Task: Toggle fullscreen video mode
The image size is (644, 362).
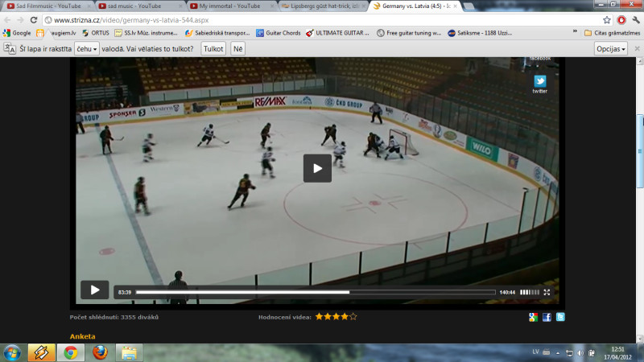Action: 547,292
